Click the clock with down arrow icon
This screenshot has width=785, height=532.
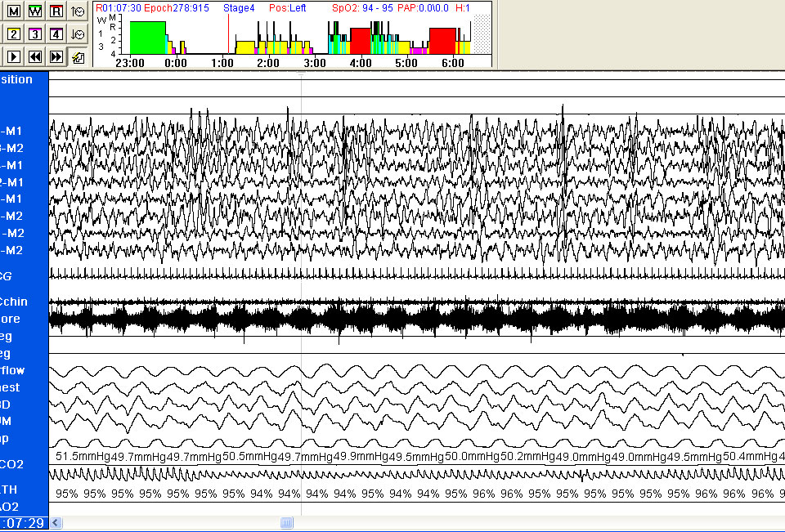(x=78, y=34)
